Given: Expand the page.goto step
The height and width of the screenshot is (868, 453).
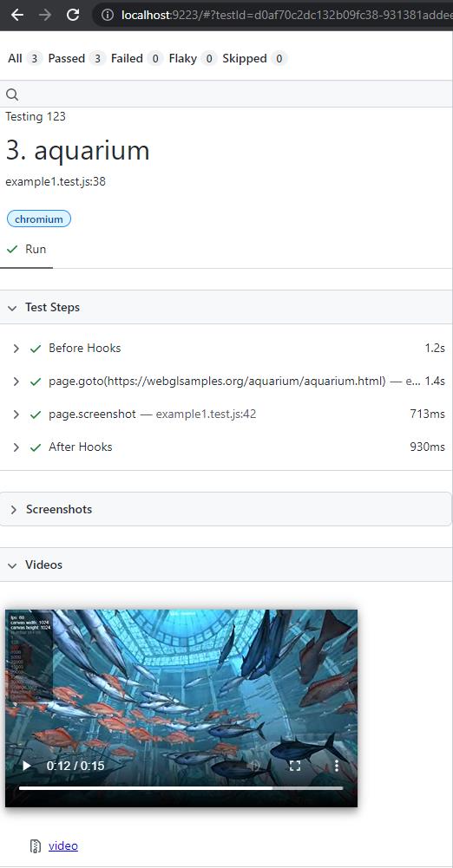Looking at the screenshot, I should [x=16, y=382].
